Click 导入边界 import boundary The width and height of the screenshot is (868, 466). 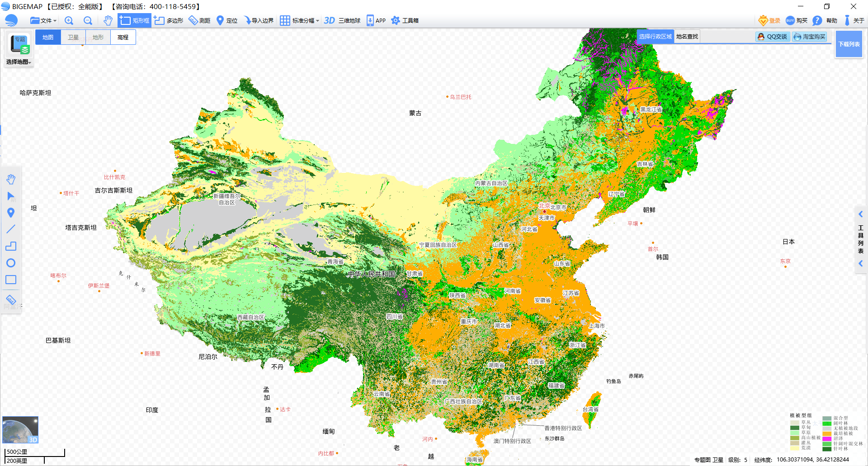pos(259,20)
